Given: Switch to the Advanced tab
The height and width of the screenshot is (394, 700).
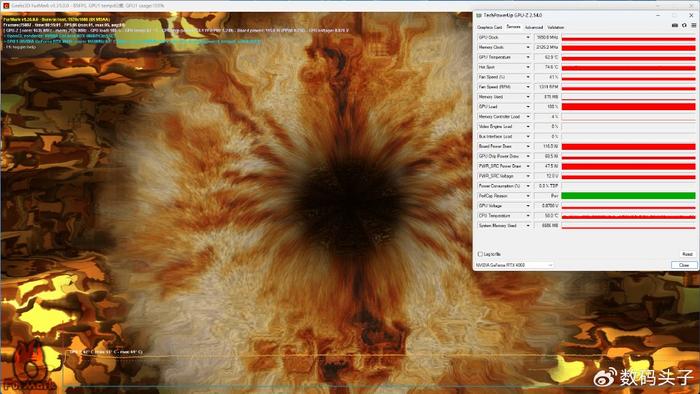Looking at the screenshot, I should [x=534, y=27].
